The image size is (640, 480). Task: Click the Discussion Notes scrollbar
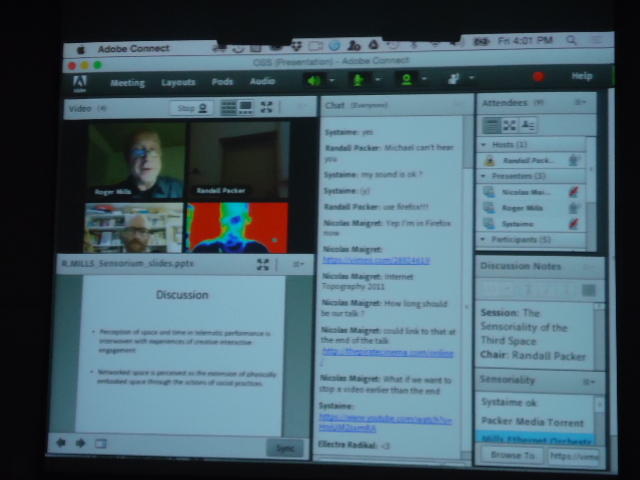[x=600, y=336]
